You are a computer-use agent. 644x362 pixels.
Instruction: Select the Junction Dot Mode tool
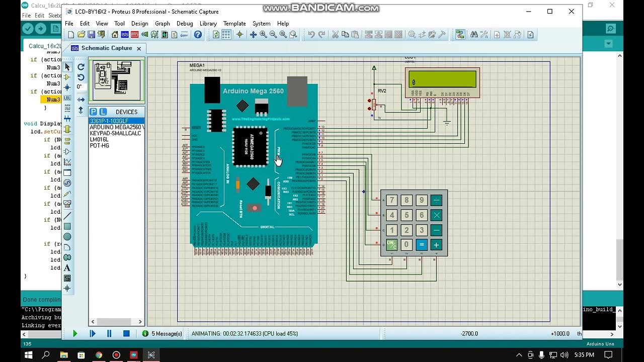click(67, 87)
